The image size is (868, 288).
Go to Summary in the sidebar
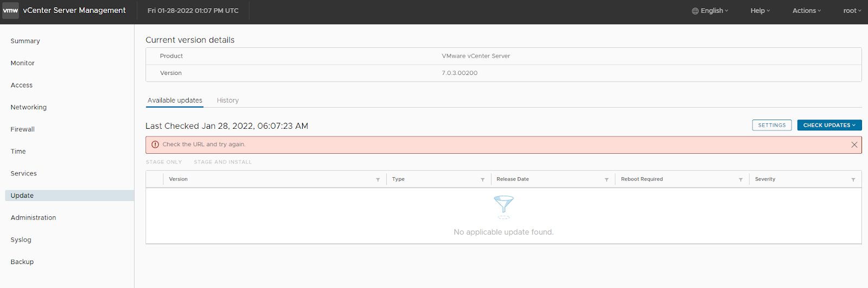(25, 41)
